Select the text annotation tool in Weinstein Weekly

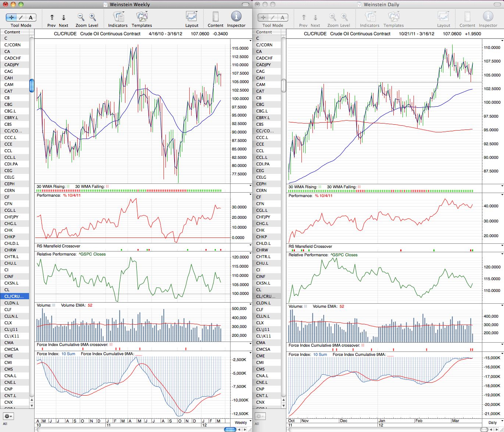[x=31, y=17]
